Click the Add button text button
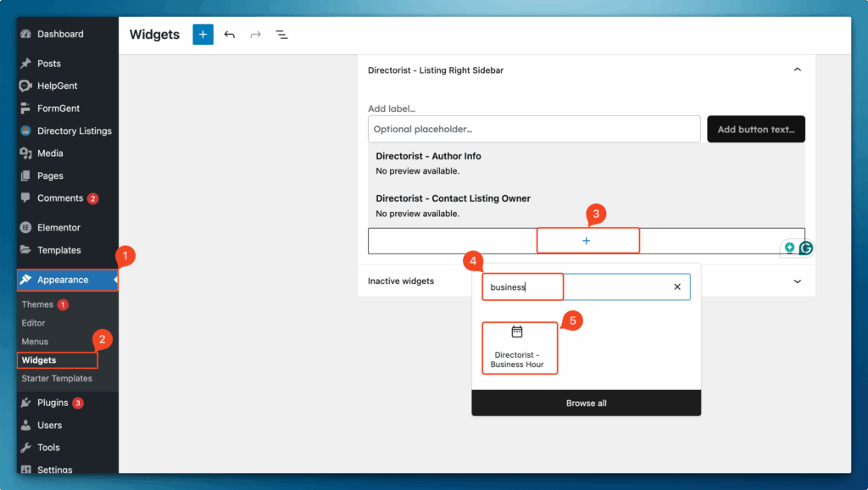This screenshot has width=868, height=490. pyautogui.click(x=755, y=130)
